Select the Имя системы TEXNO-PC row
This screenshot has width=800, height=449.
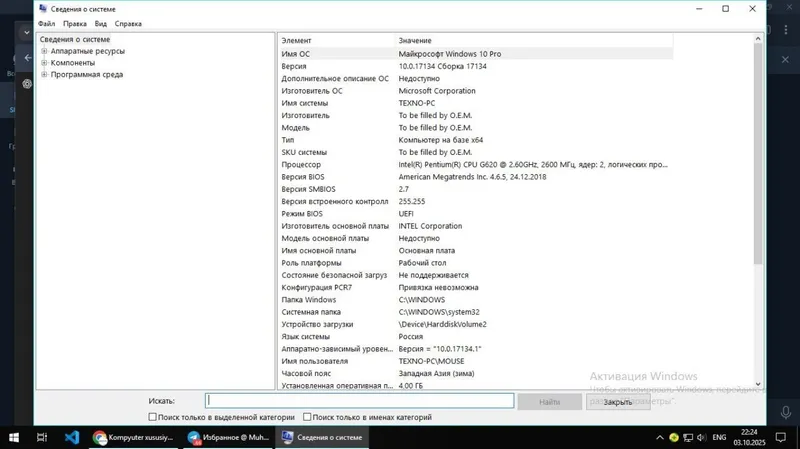coord(476,103)
